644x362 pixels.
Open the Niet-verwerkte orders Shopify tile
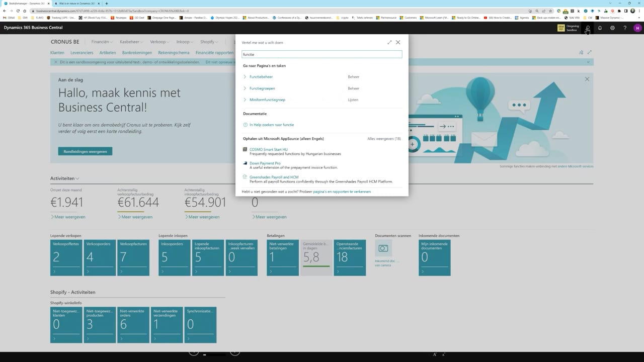133,325
